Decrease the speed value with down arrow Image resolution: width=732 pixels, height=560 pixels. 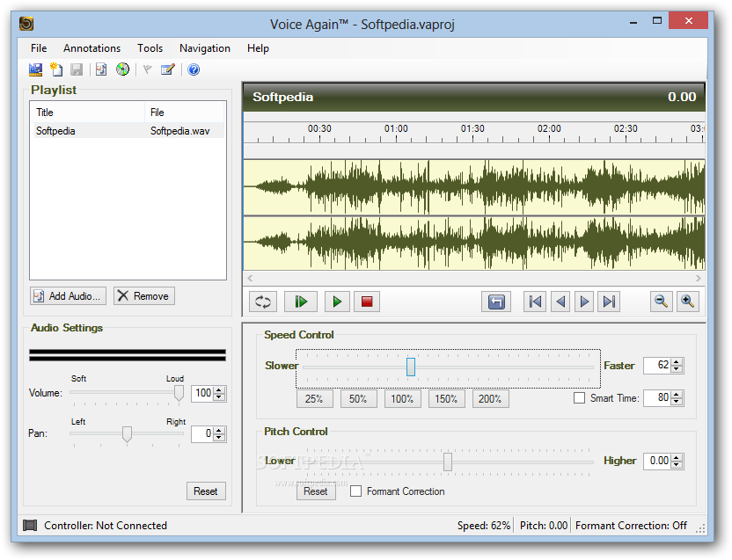(677, 368)
